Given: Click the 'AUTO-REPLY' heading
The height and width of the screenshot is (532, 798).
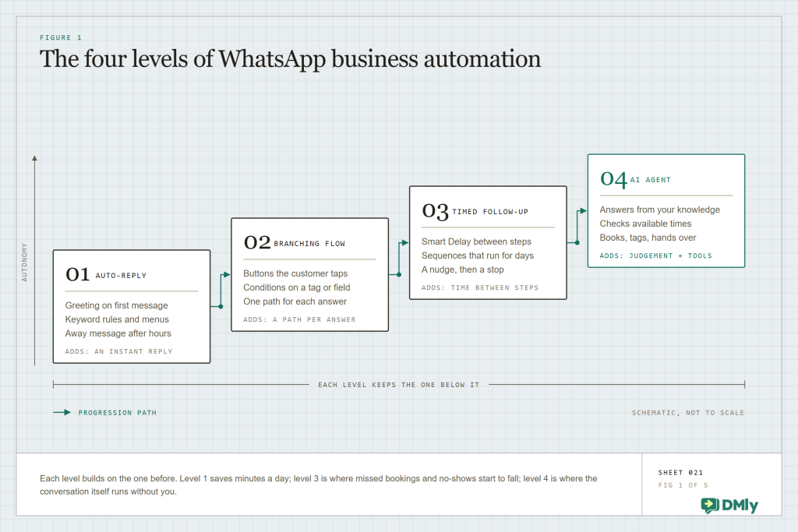Looking at the screenshot, I should [x=121, y=276].
